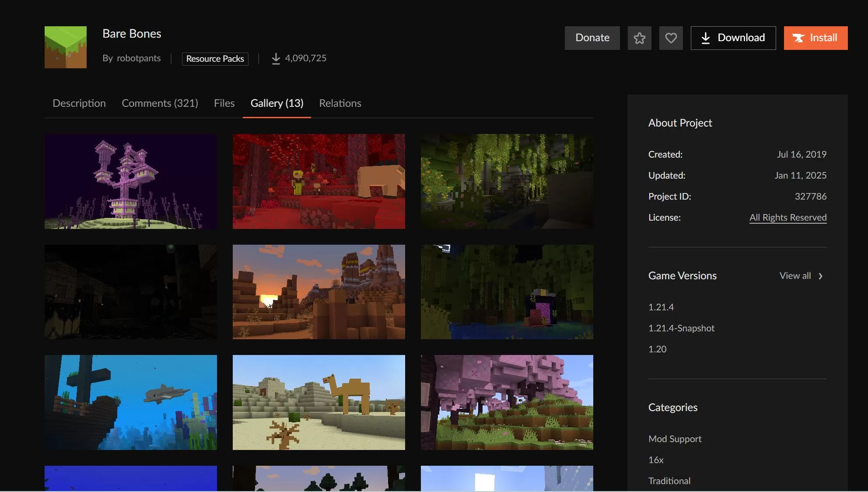The width and height of the screenshot is (868, 492).
Task: Click the orange Install button
Action: [x=816, y=38]
